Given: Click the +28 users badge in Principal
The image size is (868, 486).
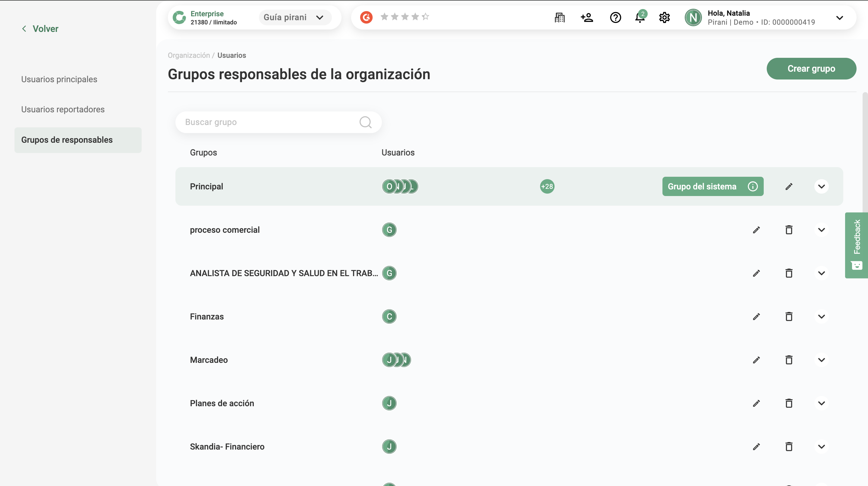Looking at the screenshot, I should tap(547, 186).
